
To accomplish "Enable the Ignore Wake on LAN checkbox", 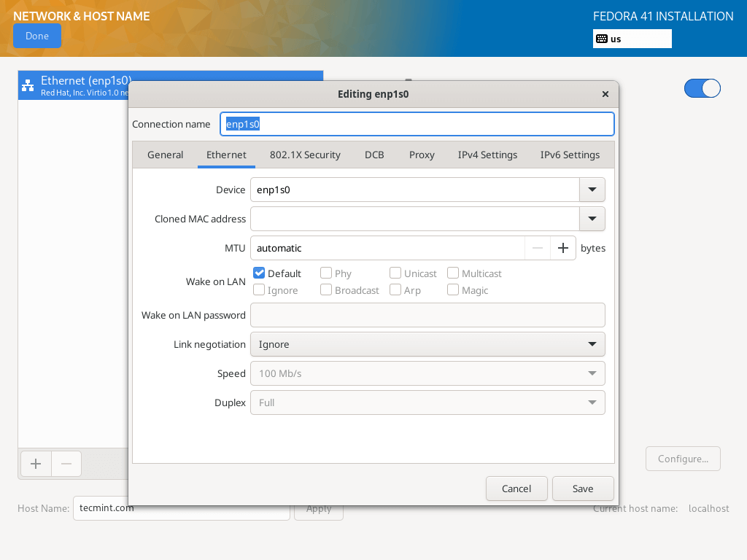I will coord(259,290).
